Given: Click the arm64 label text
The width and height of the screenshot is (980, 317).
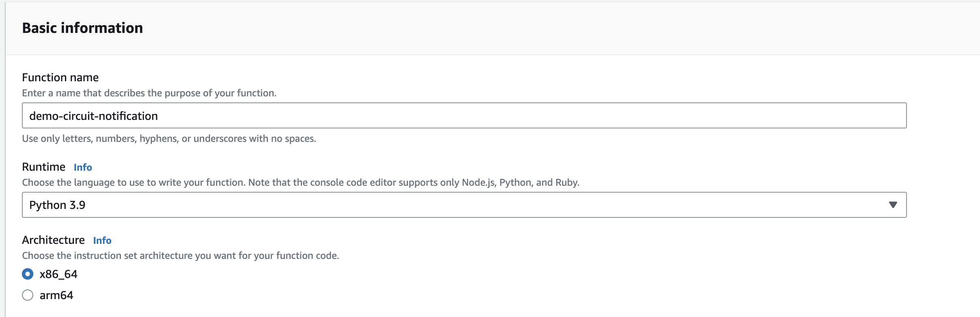Looking at the screenshot, I should coord(57,295).
